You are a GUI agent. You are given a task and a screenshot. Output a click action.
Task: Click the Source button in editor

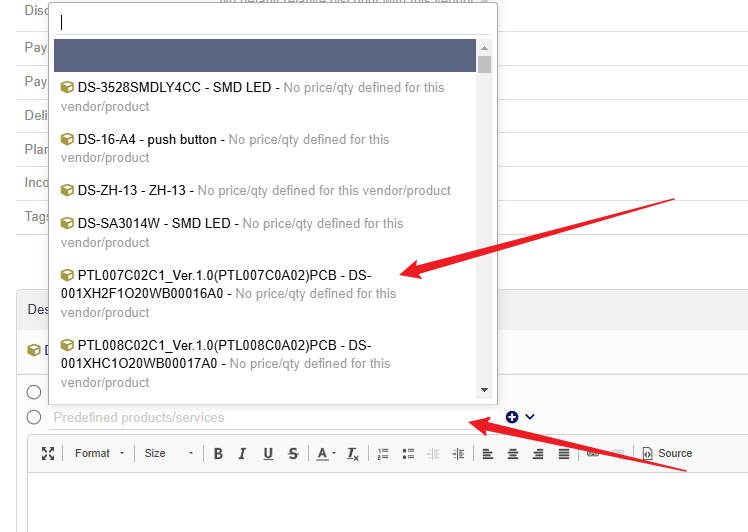pyautogui.click(x=667, y=453)
